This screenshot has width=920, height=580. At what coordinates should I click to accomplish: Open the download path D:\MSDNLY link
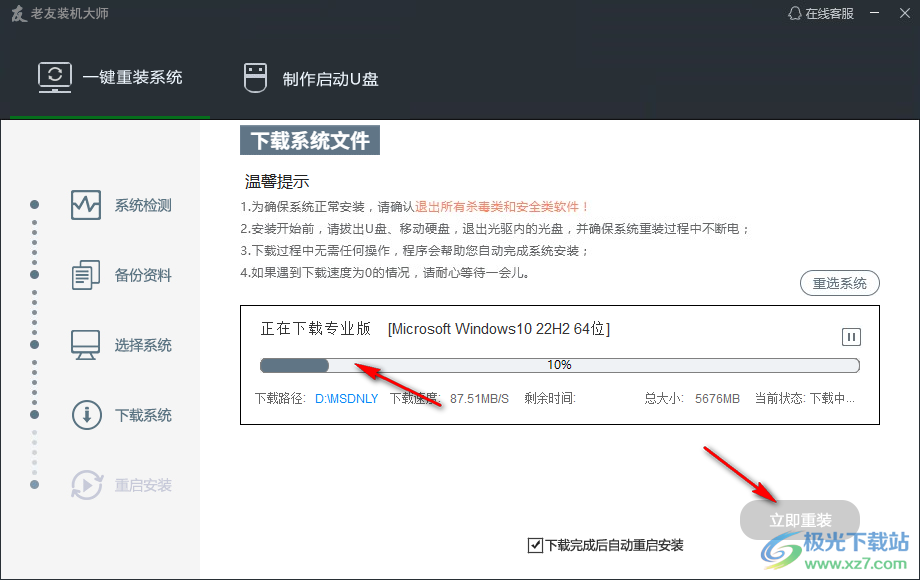coord(347,399)
